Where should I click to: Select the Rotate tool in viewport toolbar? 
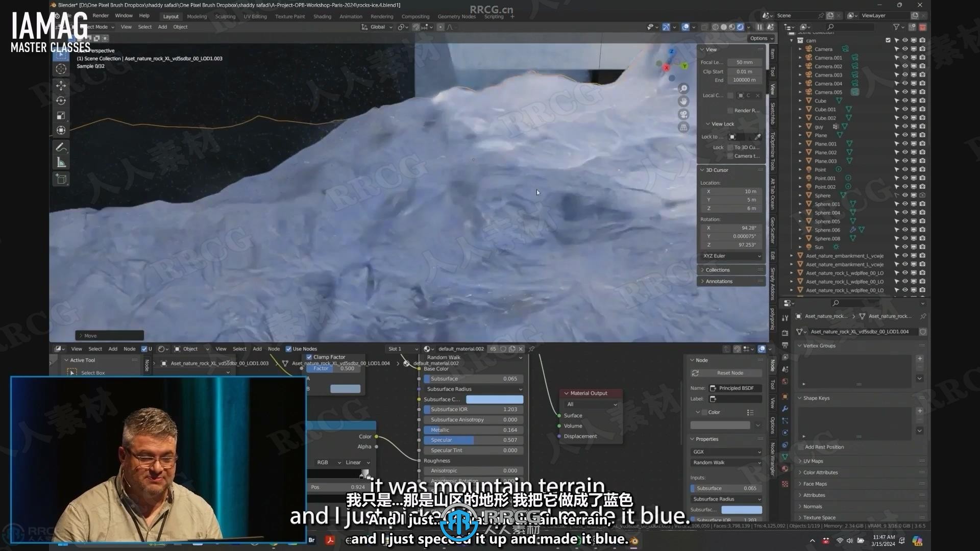click(x=61, y=101)
